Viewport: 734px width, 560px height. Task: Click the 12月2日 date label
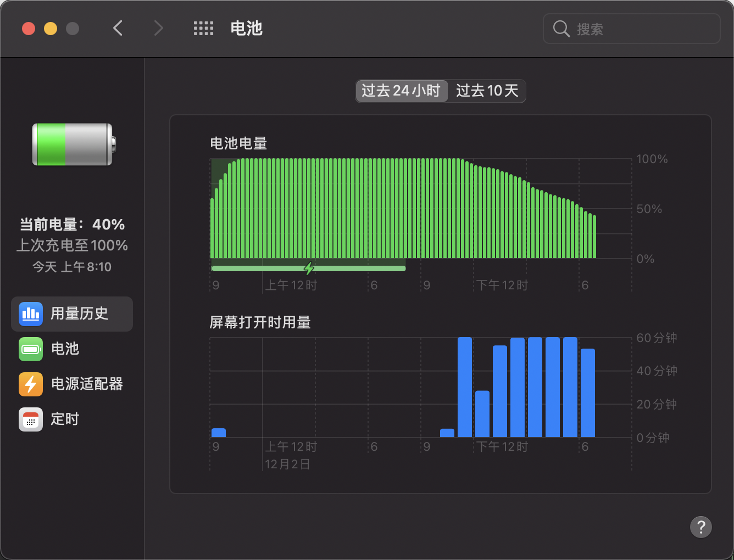point(287,464)
